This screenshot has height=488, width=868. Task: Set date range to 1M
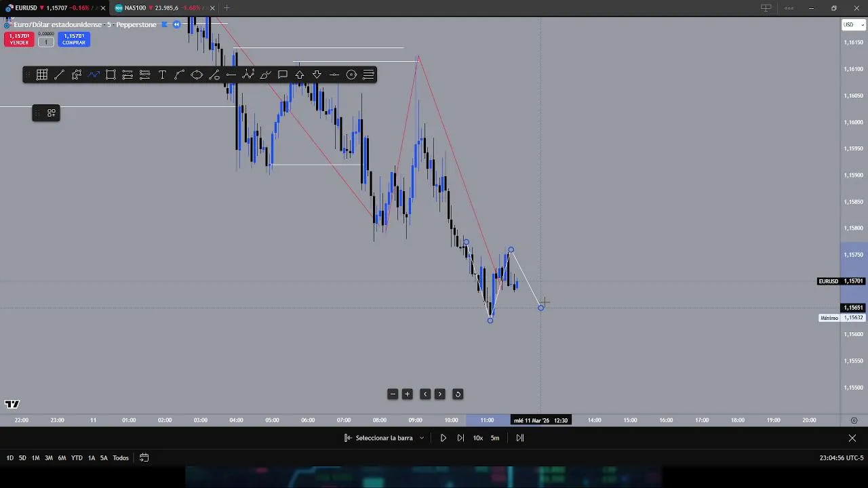coord(35,458)
